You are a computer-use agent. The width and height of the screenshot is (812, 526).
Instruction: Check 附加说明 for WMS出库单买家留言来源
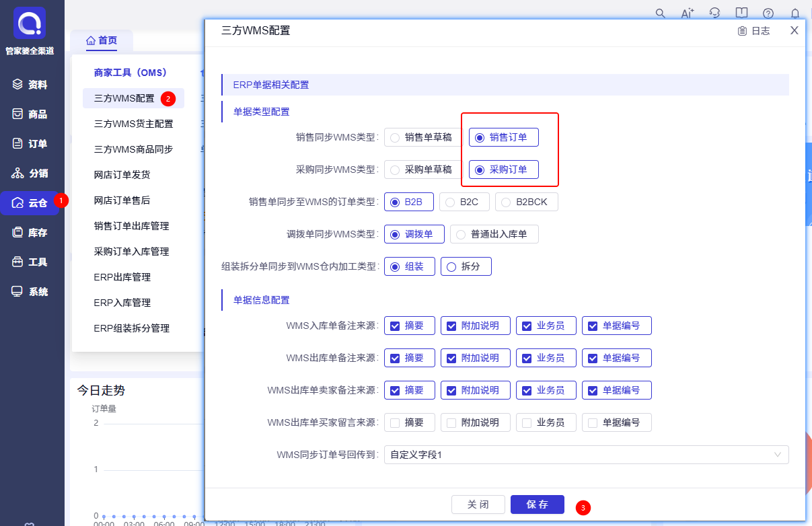point(476,422)
